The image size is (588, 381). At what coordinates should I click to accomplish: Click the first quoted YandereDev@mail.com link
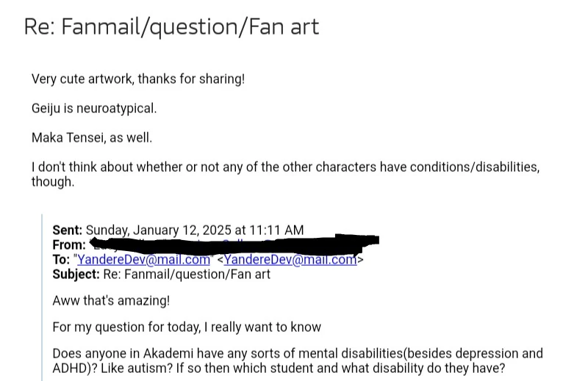pos(143,259)
